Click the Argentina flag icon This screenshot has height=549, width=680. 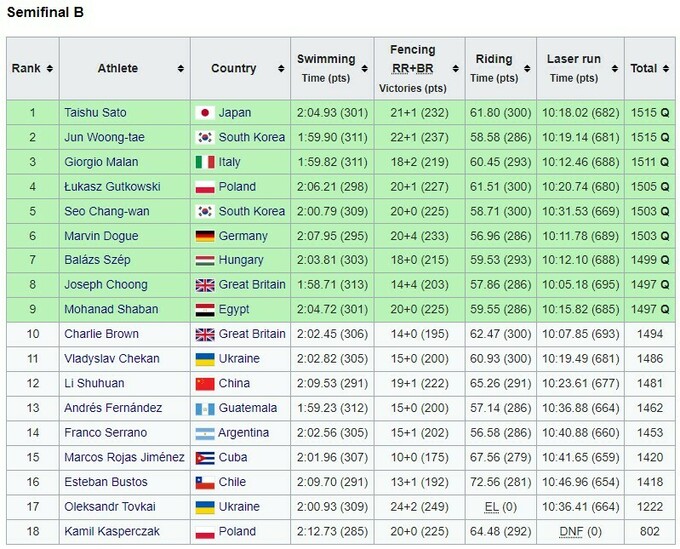pyautogui.click(x=203, y=432)
